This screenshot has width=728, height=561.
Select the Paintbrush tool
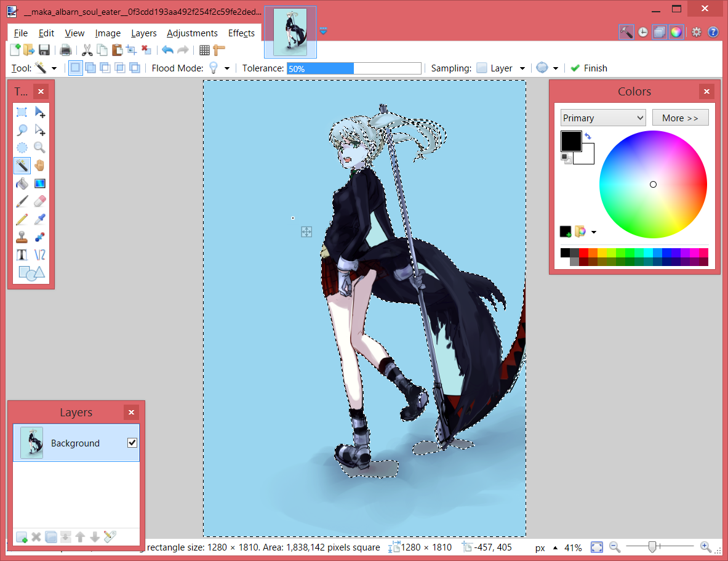point(22,201)
